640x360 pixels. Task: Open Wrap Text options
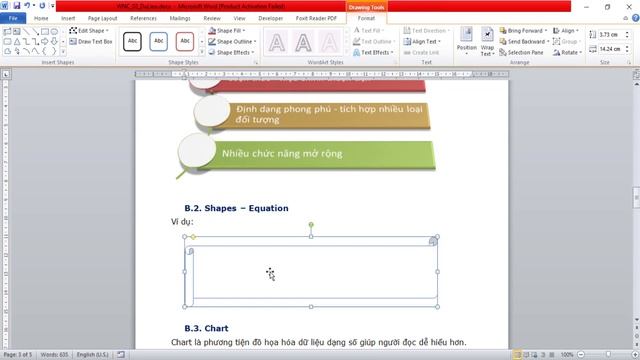[487, 41]
